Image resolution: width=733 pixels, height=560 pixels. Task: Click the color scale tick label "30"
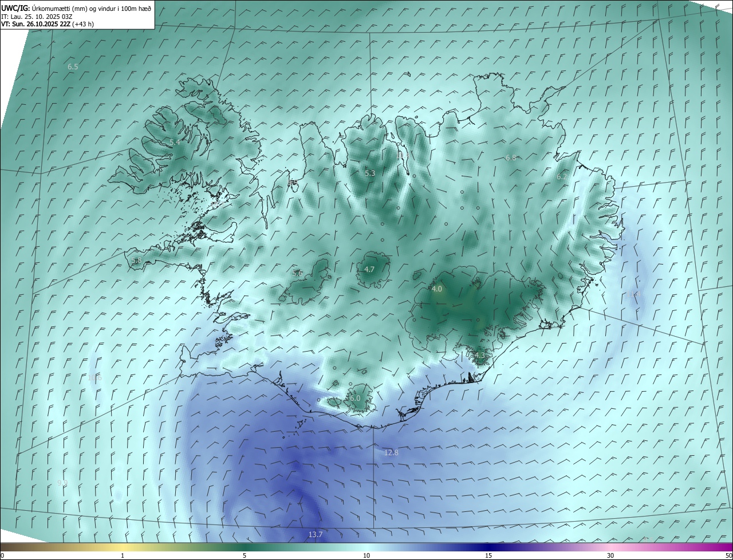tap(610, 555)
